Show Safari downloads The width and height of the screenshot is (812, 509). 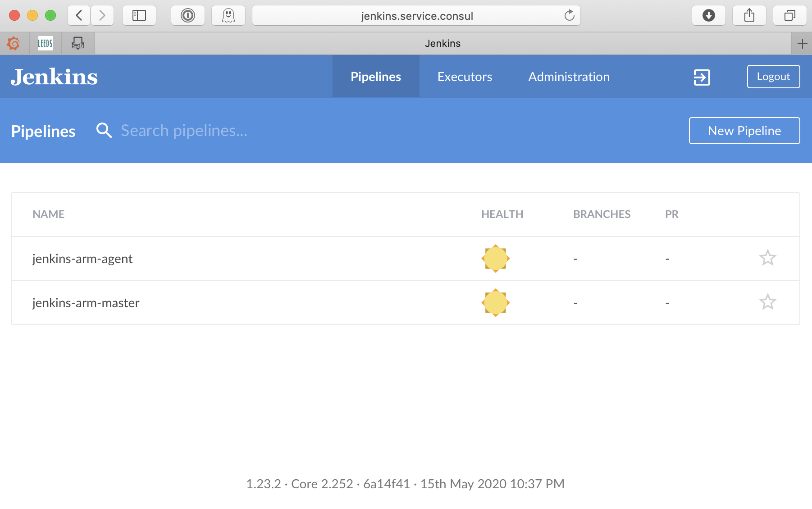708,16
